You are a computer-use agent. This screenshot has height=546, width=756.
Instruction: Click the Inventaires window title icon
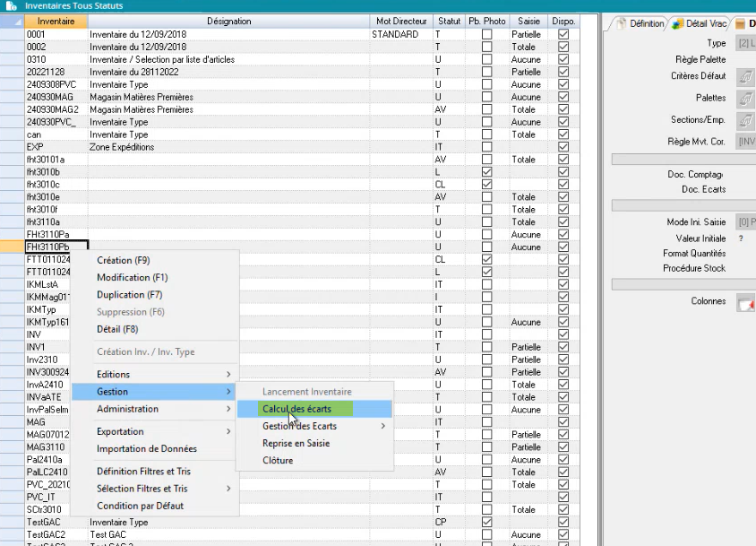pyautogui.click(x=12, y=5)
